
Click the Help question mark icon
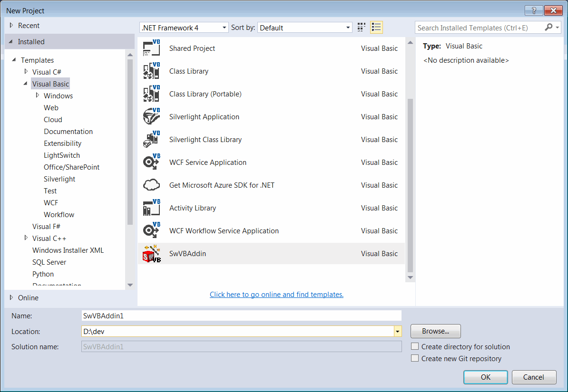click(533, 10)
